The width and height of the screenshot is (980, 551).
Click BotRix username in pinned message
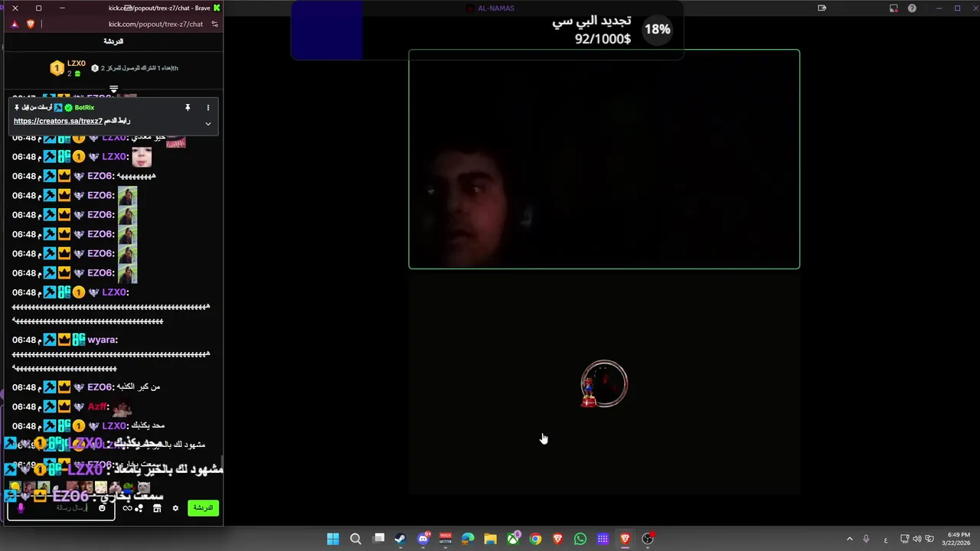[x=84, y=108]
